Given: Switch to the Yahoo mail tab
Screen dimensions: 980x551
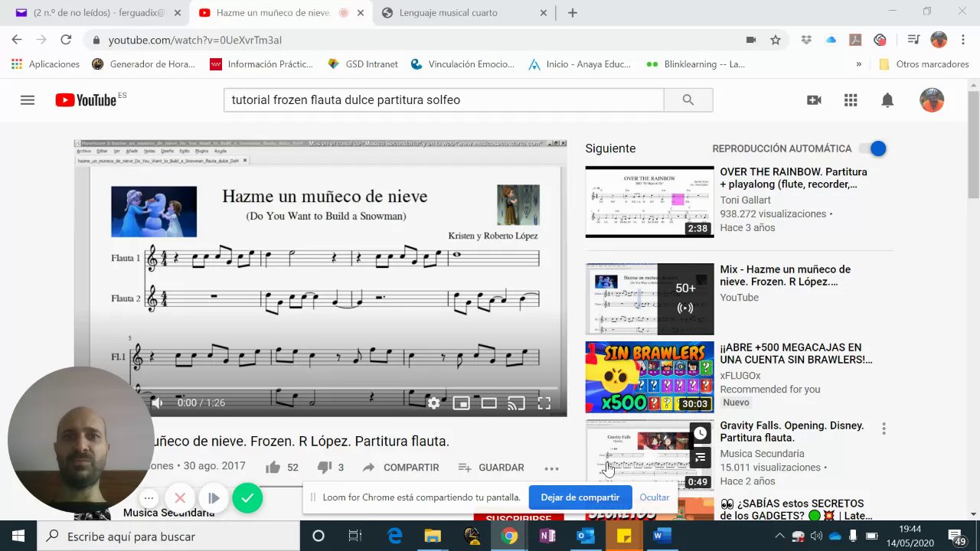Looking at the screenshot, I should (100, 12).
